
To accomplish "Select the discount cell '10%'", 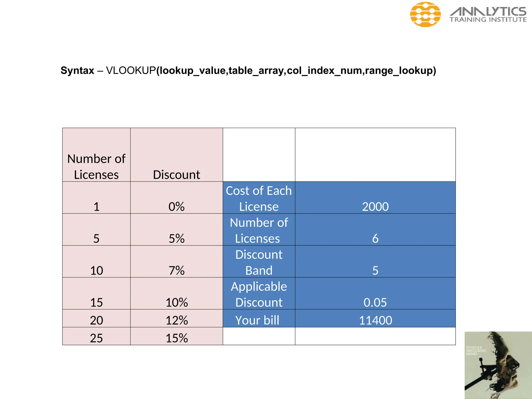I will pyautogui.click(x=177, y=294).
